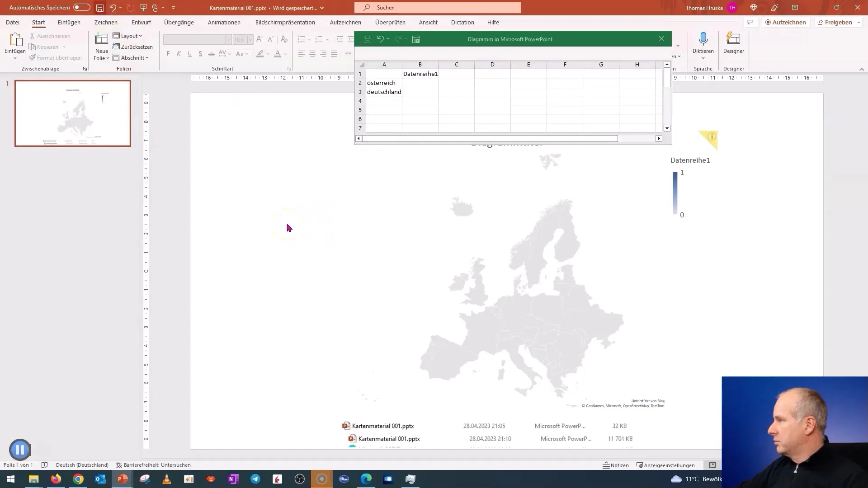Screen dimensions: 868x488
Task: Open the Entwurf tab
Action: pos(141,22)
